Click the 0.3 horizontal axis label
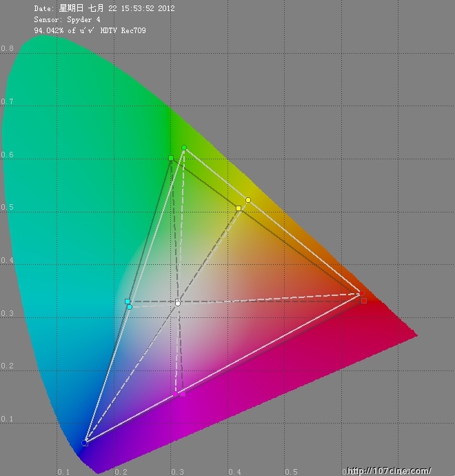 click(178, 472)
